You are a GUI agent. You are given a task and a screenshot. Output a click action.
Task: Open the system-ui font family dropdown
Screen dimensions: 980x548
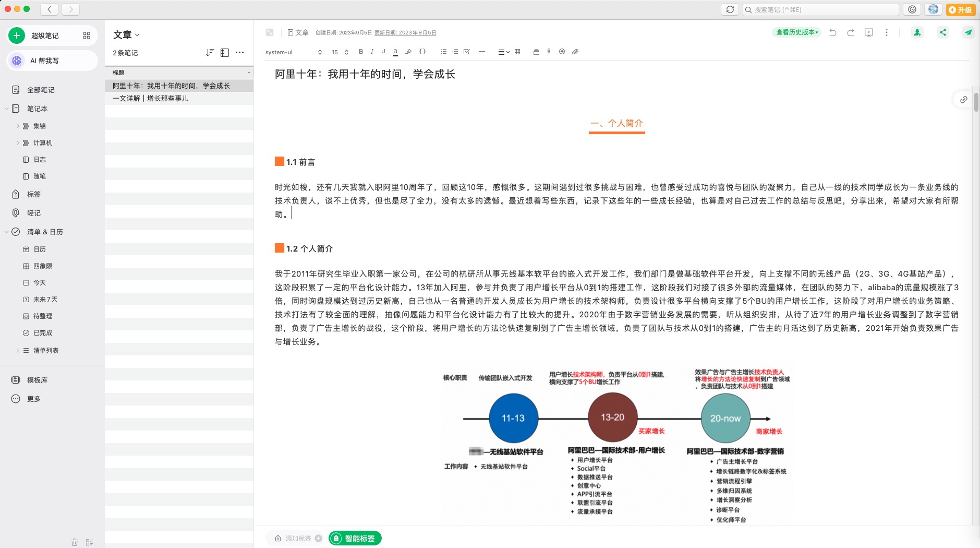coord(294,52)
